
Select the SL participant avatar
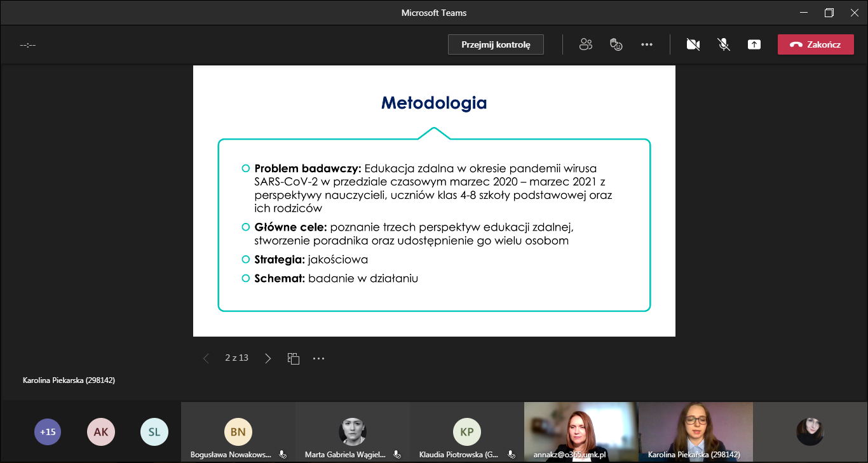point(154,432)
